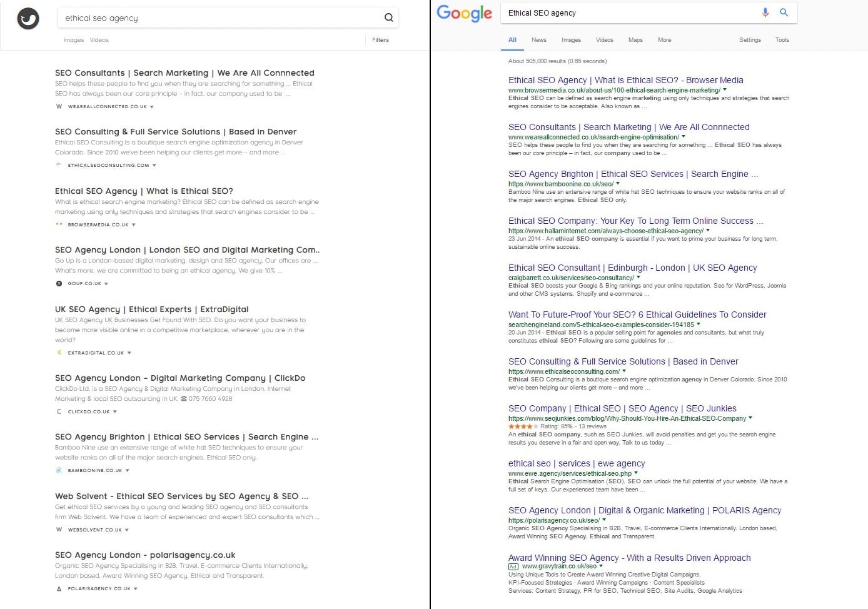Open Google result Want To Future-Proof Your SEO
Image resolution: width=868 pixels, height=609 pixels.
[x=637, y=315]
